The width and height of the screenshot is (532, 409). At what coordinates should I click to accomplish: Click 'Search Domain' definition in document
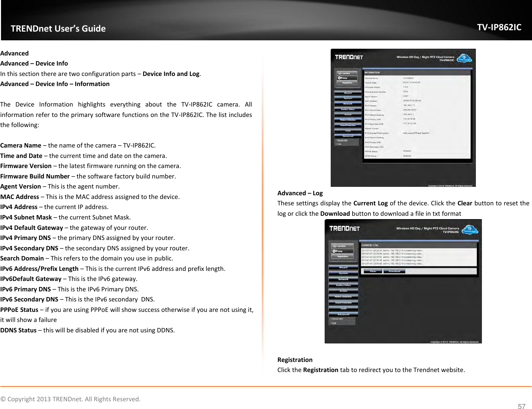pos(87,258)
